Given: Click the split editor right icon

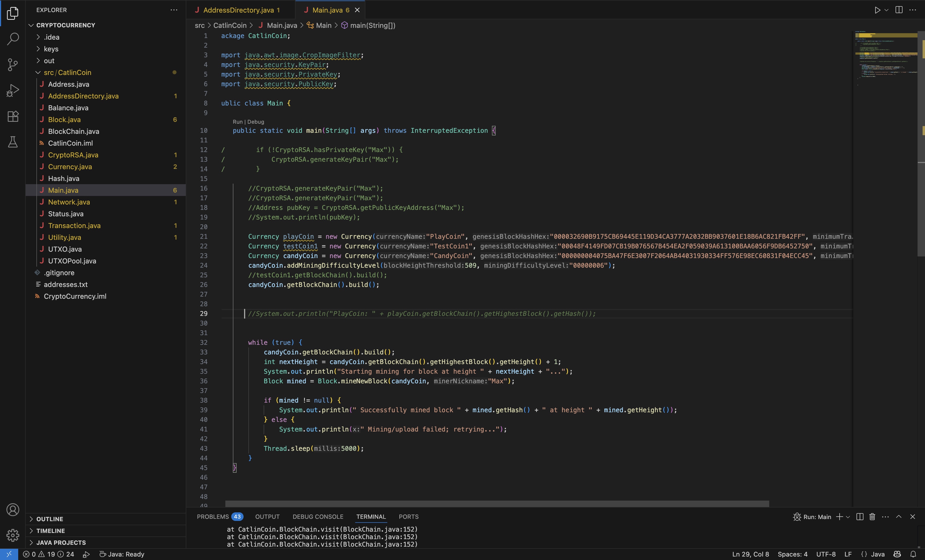Looking at the screenshot, I should pyautogui.click(x=899, y=10).
